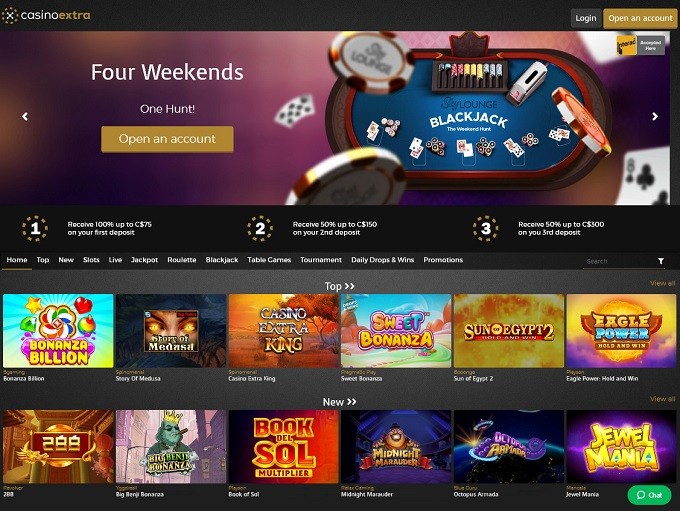Focus the game Search field

coord(618,261)
